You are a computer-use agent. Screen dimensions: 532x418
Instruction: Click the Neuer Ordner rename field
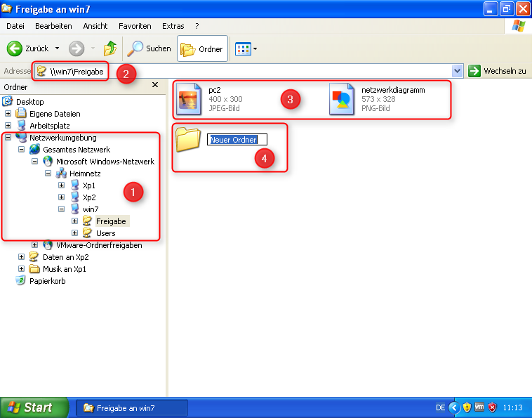click(237, 140)
